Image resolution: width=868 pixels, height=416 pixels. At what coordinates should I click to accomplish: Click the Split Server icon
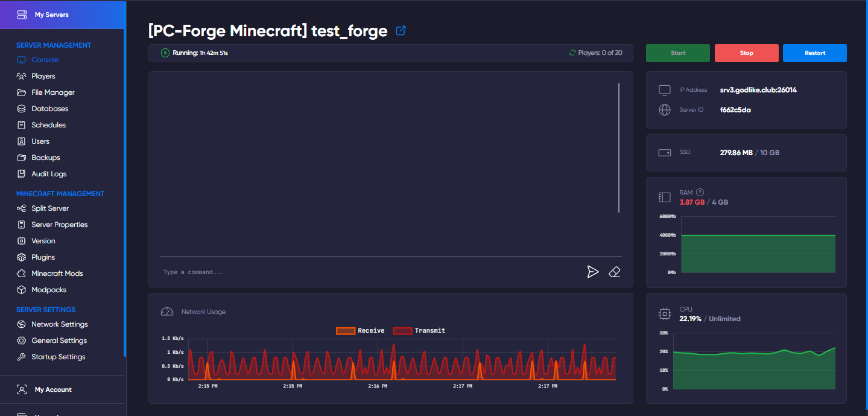21,208
